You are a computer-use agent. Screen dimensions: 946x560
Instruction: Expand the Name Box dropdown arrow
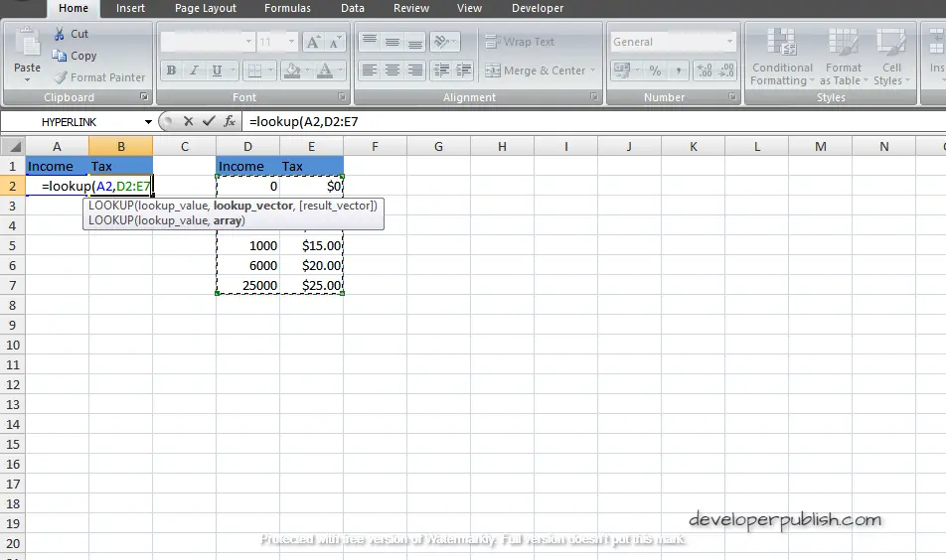(x=148, y=122)
